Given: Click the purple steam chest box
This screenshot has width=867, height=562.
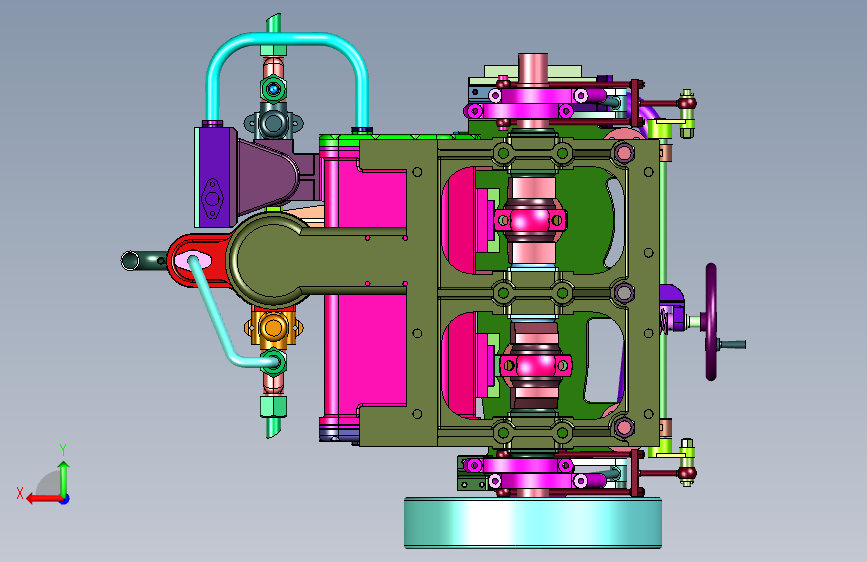Looking at the screenshot, I should [215, 177].
